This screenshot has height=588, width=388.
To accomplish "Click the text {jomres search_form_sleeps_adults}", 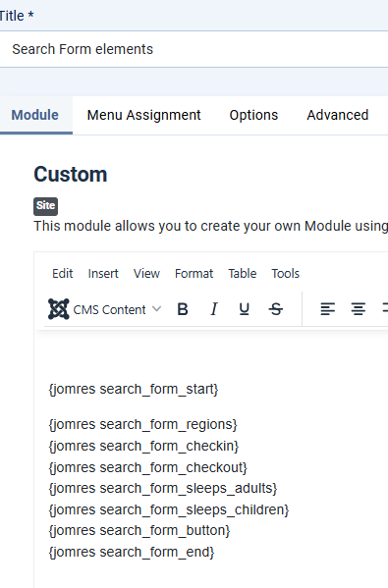I will [163, 488].
